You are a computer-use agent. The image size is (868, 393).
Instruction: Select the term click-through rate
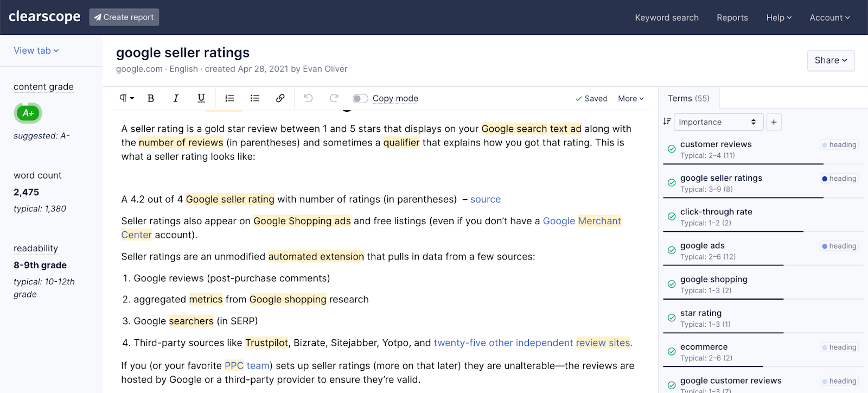(716, 212)
